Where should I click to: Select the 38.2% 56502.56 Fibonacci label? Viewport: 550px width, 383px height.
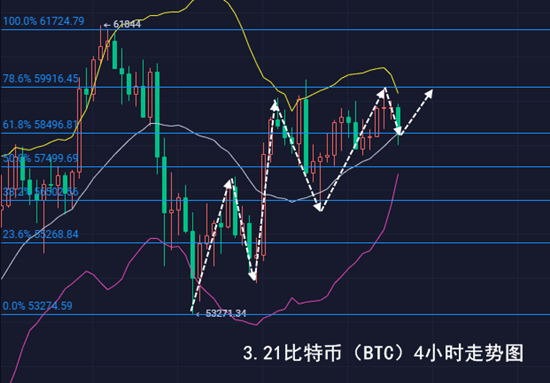pyautogui.click(x=41, y=192)
